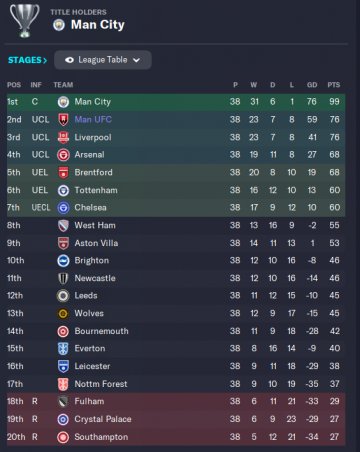Image resolution: width=360 pixels, height=452 pixels.
Task: Click the Tottenham club badge
Action: 63,190
